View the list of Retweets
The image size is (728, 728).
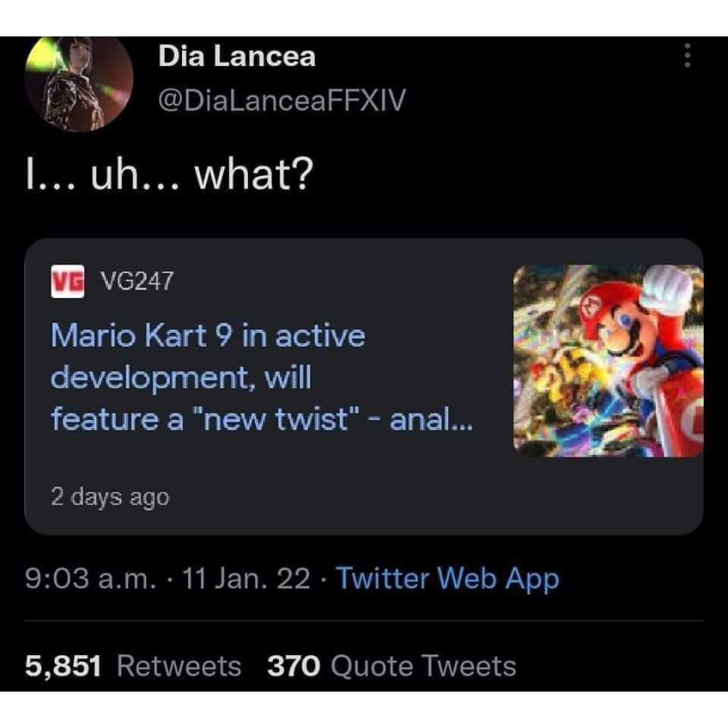point(179,667)
